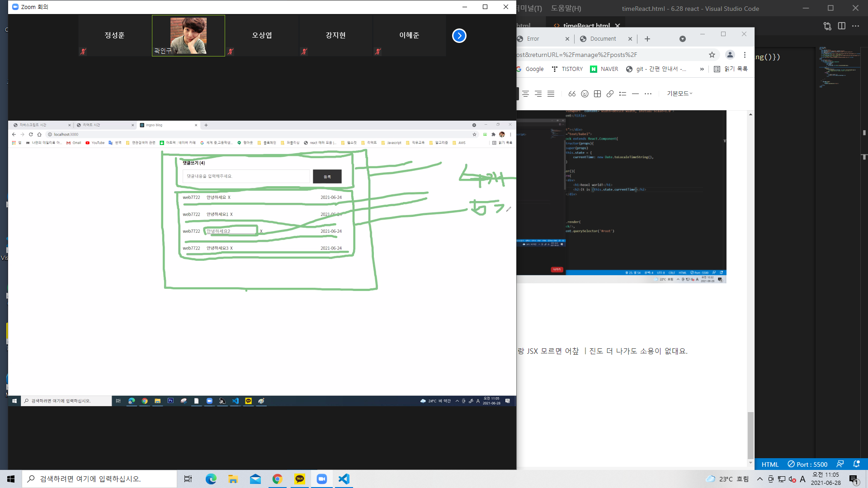The image size is (868, 488).
Task: Open the TISTORY bookmark link
Action: click(x=567, y=69)
